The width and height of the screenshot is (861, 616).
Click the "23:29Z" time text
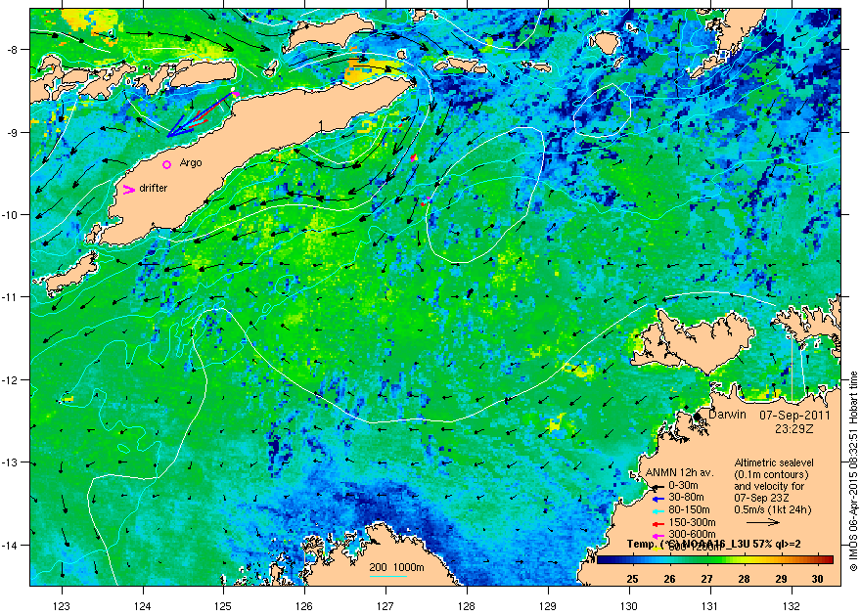(x=794, y=428)
